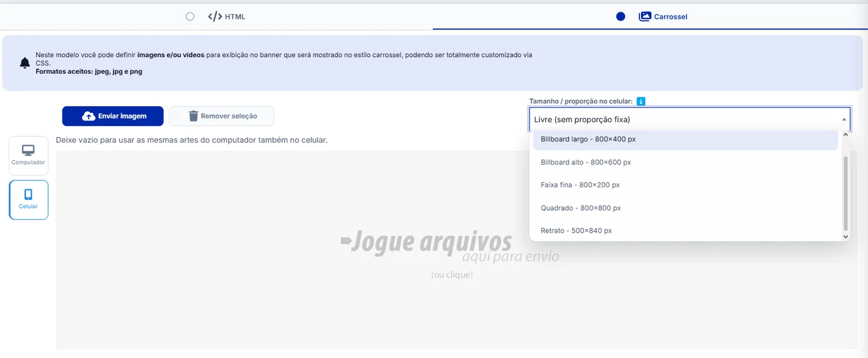This screenshot has height=358, width=868.
Task: Click the Enviar imagem button
Action: (x=113, y=116)
